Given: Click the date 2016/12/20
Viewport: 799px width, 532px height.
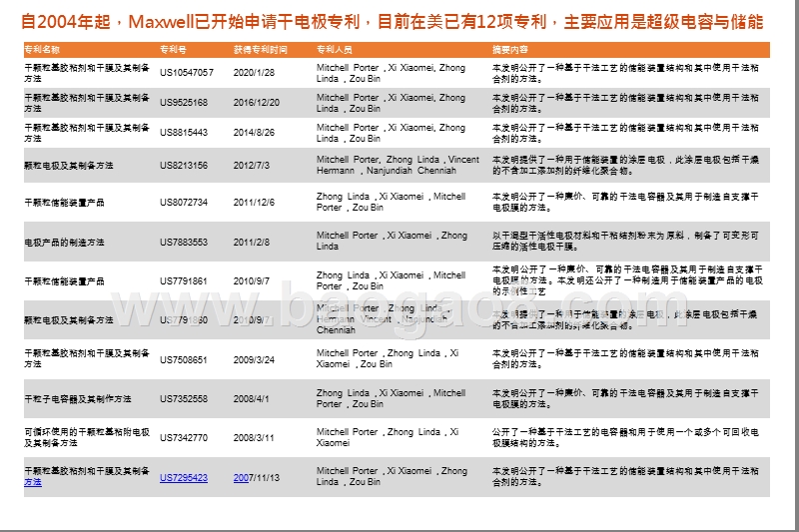Looking at the screenshot, I should point(257,103).
